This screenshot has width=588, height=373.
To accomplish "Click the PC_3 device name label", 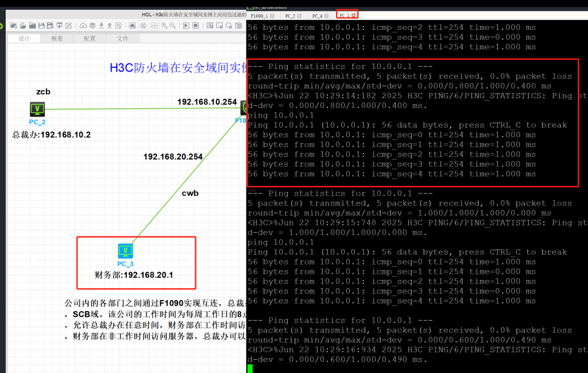I will coord(125,264).
